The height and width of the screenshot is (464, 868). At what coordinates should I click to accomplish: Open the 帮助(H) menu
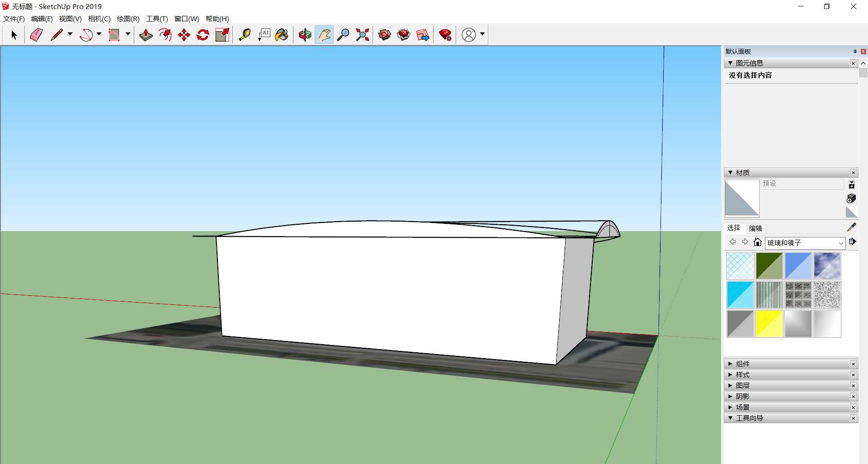(x=217, y=19)
